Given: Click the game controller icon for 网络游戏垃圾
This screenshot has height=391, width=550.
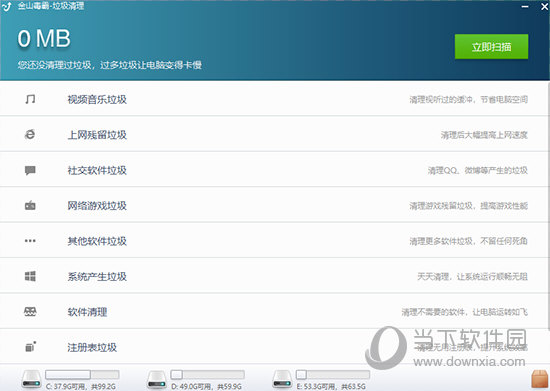Looking at the screenshot, I should (x=30, y=205).
